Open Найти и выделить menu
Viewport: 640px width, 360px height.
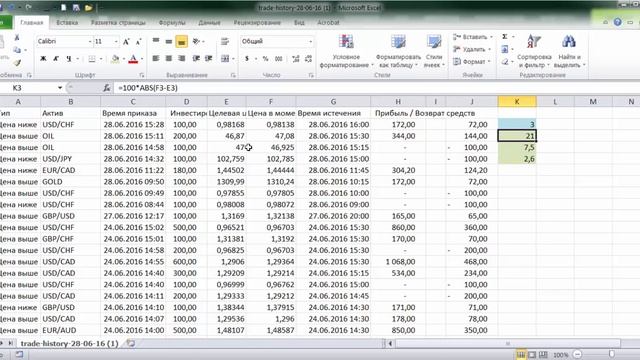(569, 51)
